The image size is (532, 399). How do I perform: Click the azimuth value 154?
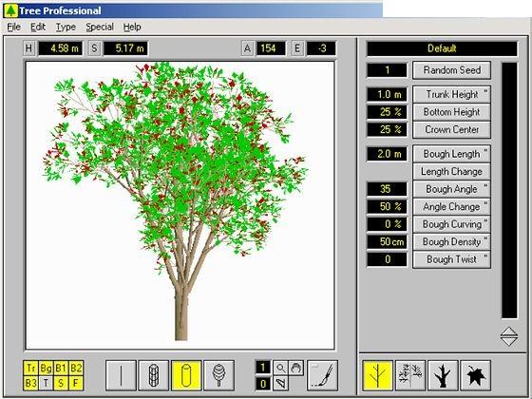(271, 48)
